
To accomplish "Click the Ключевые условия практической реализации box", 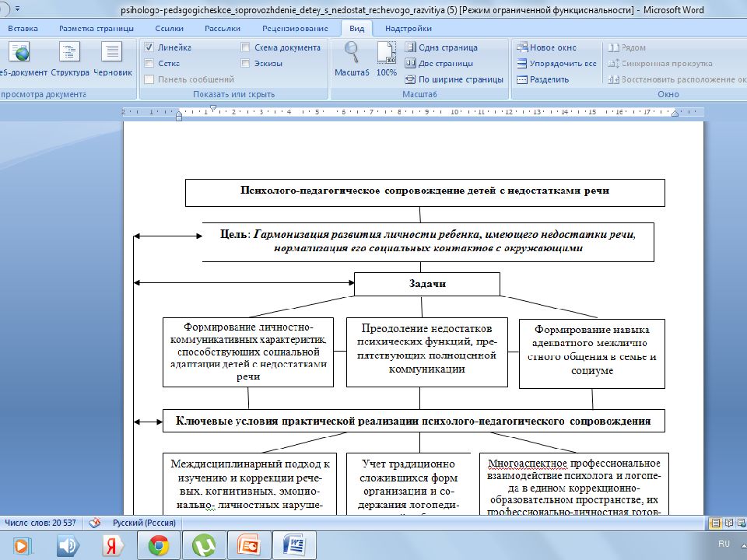I will click(413, 421).
